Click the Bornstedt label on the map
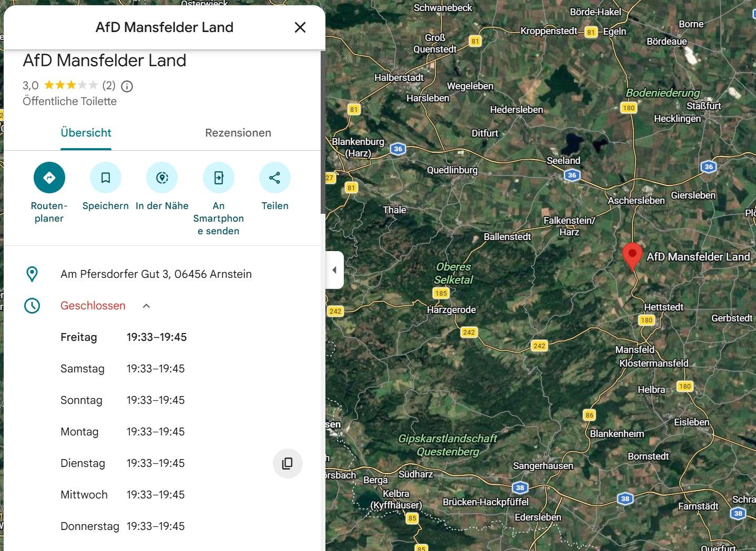Image resolution: width=756 pixels, height=551 pixels. pyautogui.click(x=648, y=456)
